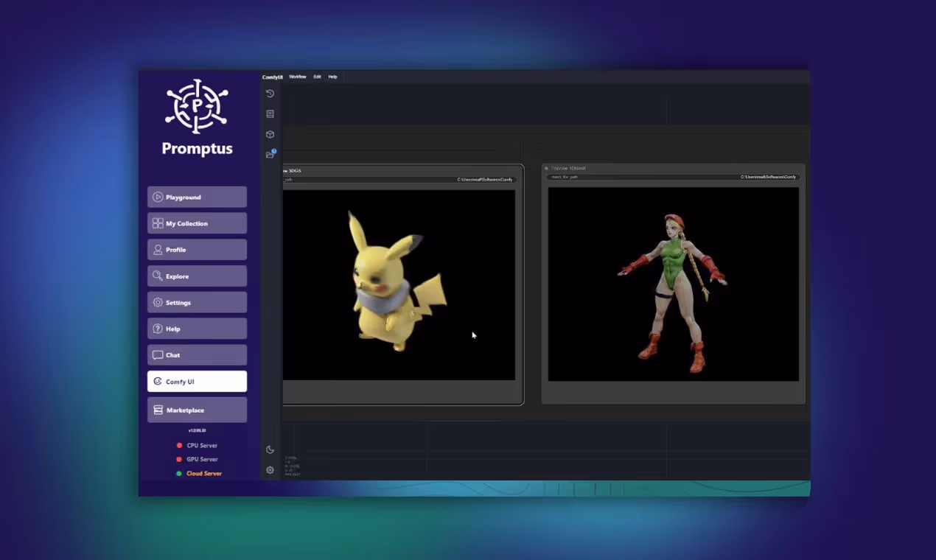Click the Explore magnifier icon

click(158, 276)
